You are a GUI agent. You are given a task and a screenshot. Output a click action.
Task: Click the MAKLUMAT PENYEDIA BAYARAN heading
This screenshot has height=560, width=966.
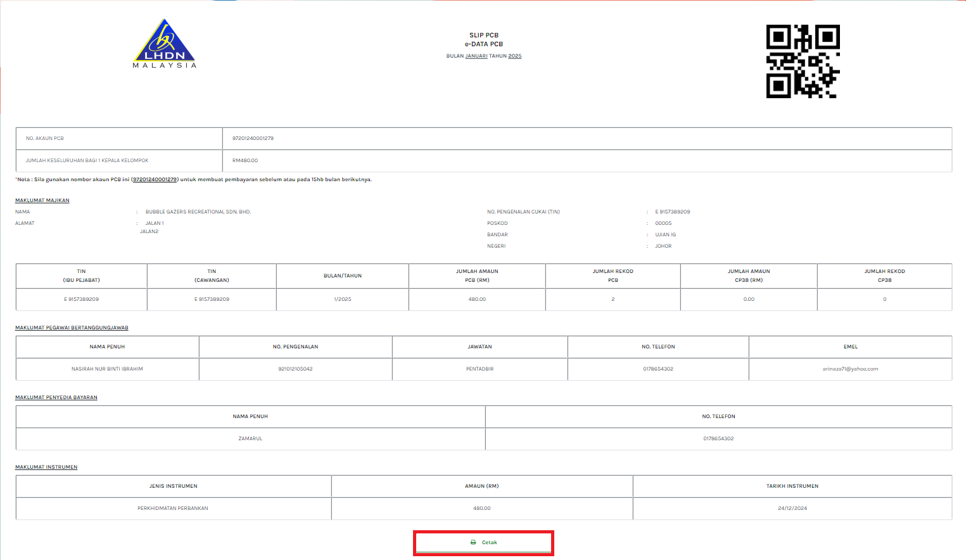click(56, 397)
